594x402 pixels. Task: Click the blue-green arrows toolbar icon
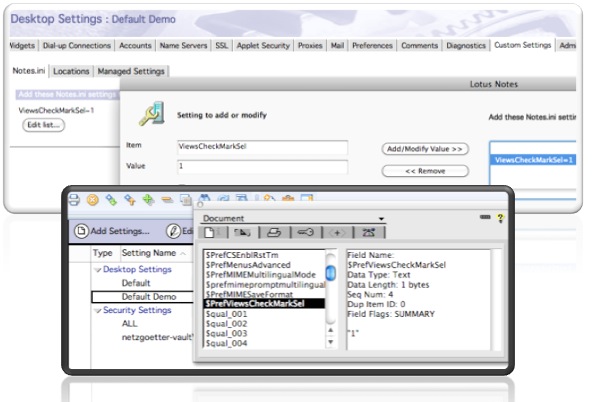(x=111, y=200)
